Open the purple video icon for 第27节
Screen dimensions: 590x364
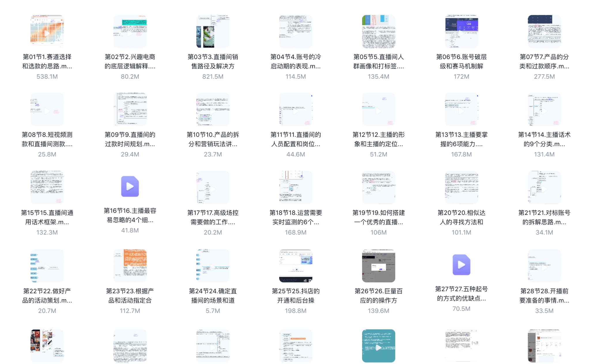[x=461, y=265]
